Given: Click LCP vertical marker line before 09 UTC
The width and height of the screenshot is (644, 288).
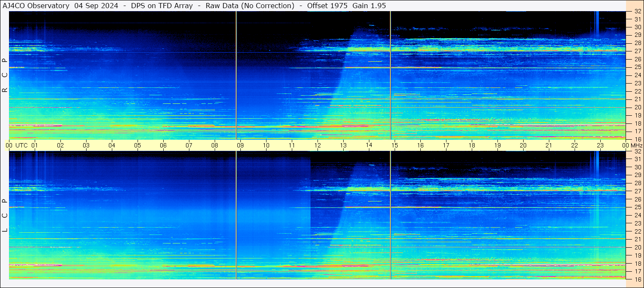Looking at the screenshot, I should click(x=236, y=215).
